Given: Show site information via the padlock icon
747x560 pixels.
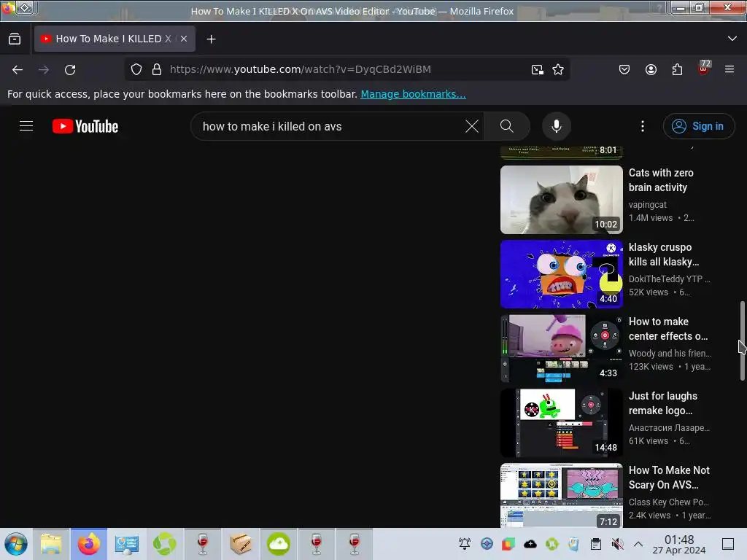Looking at the screenshot, I should tap(157, 69).
